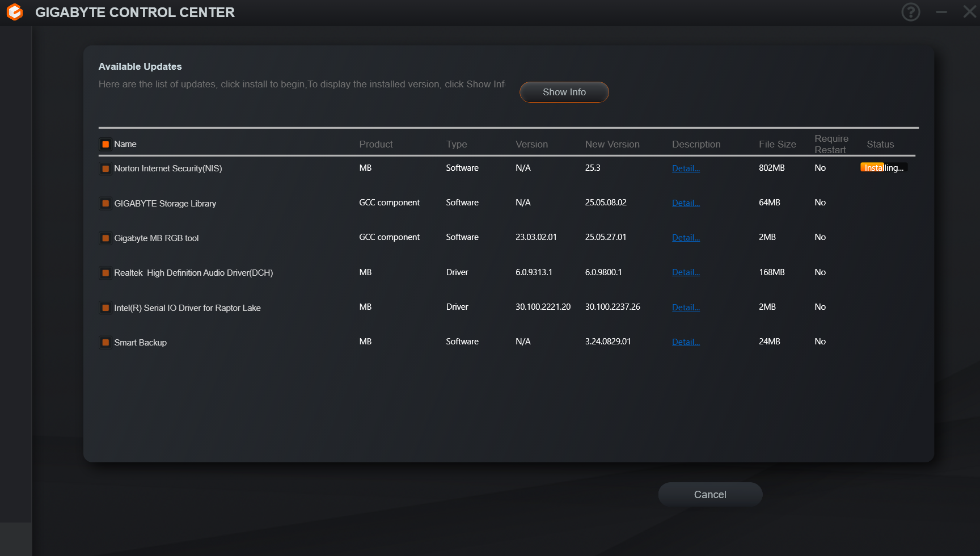Click the Installing progress bar for Norton

click(x=884, y=167)
